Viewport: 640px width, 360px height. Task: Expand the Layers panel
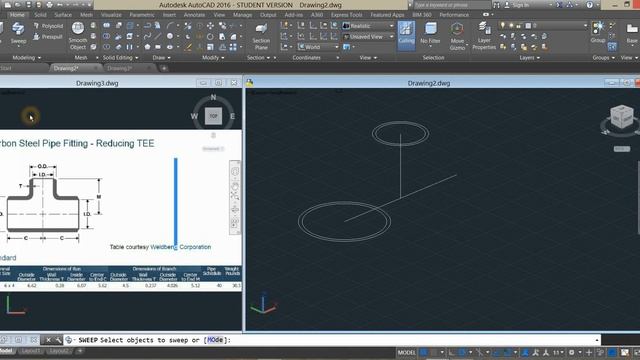[x=530, y=58]
